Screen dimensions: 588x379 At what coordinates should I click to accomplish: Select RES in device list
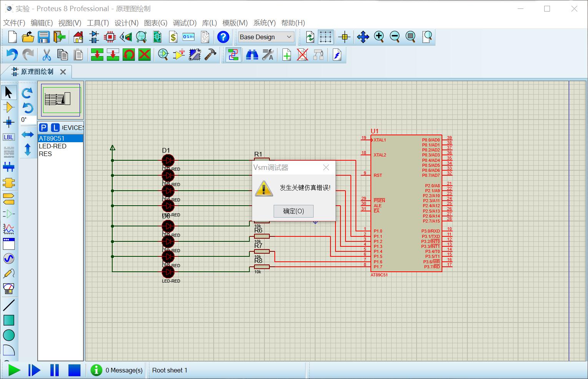coord(60,154)
